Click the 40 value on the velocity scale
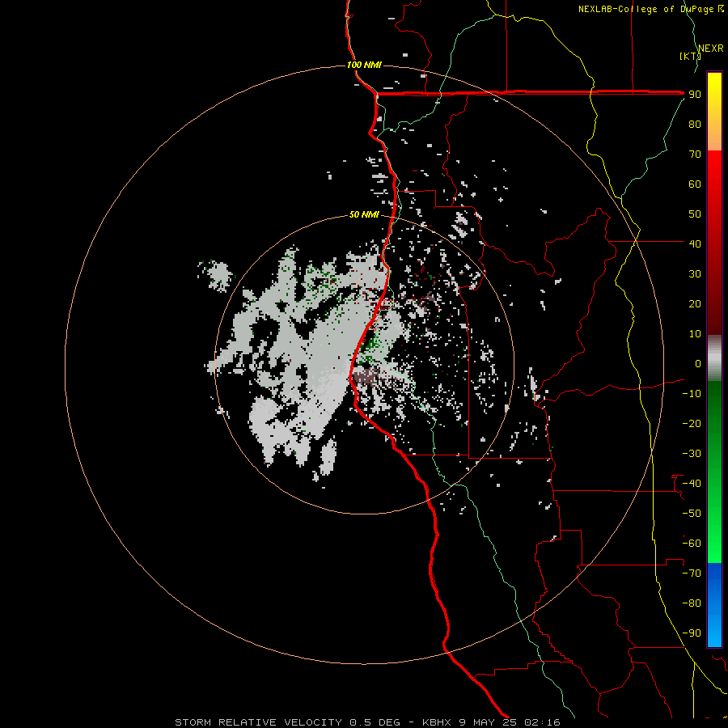Viewport: 728px width, 728px height. tap(695, 244)
